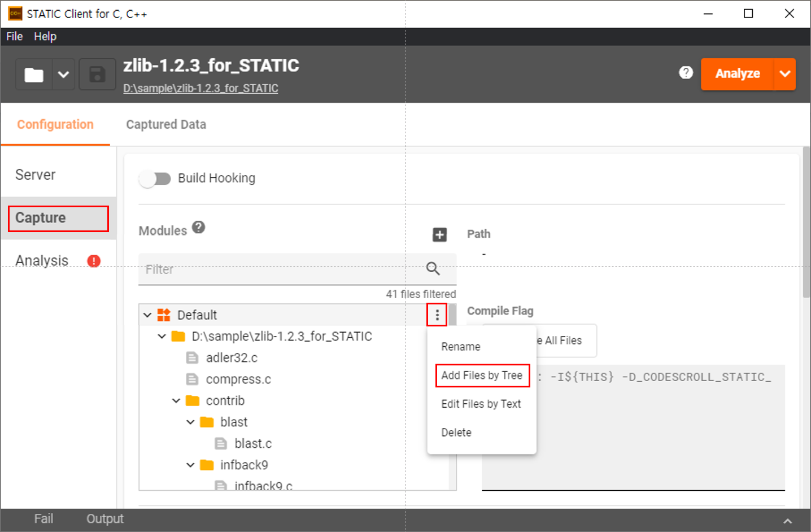
Task: Collapse the D:\sample\zlib-1.2.3_for_STATIC folder chevron
Action: click(162, 337)
